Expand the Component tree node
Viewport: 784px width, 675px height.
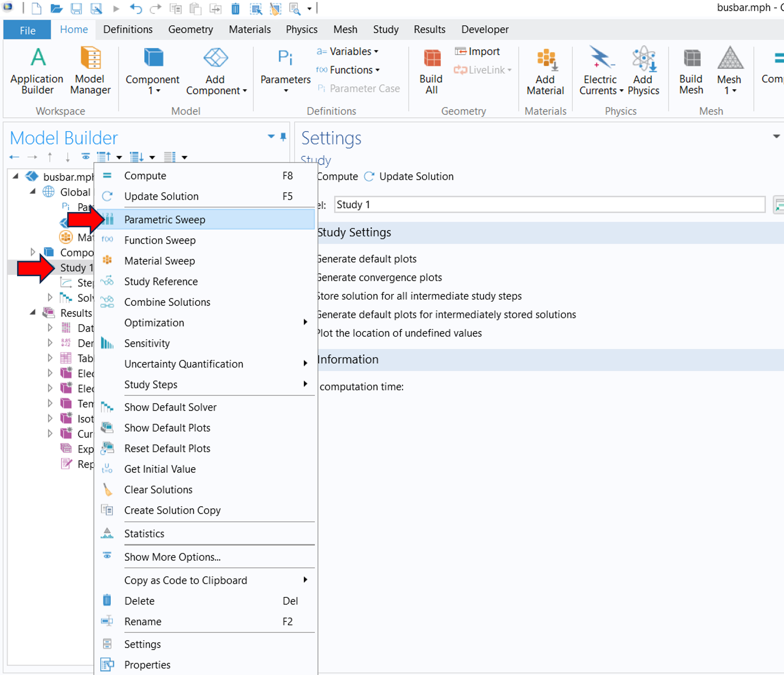point(32,252)
